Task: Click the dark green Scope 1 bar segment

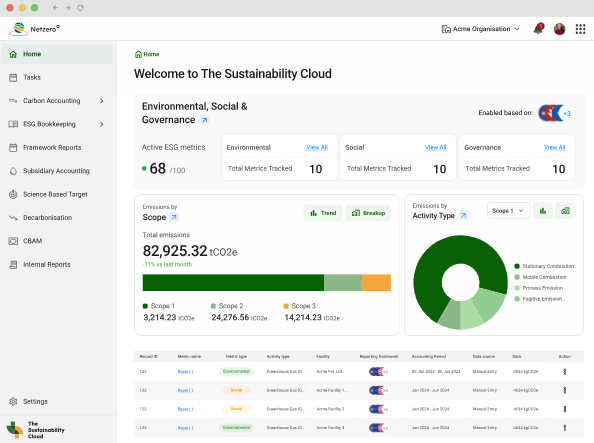Action: pyautogui.click(x=233, y=283)
